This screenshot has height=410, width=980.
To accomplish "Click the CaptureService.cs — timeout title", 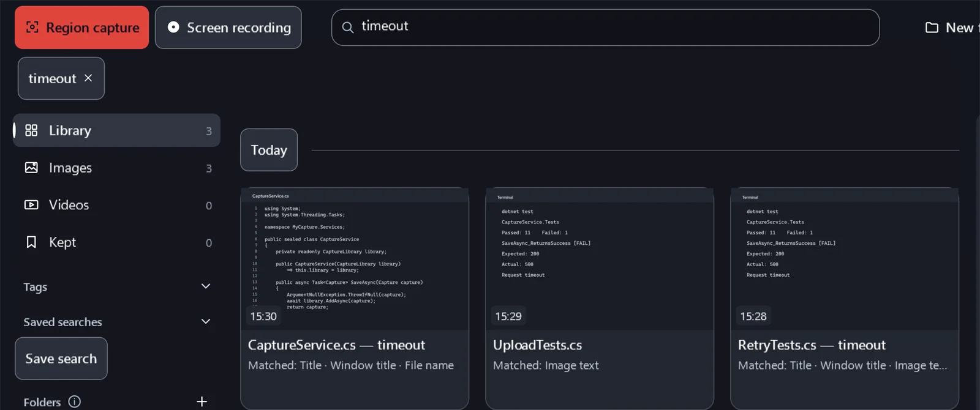I will click(336, 345).
